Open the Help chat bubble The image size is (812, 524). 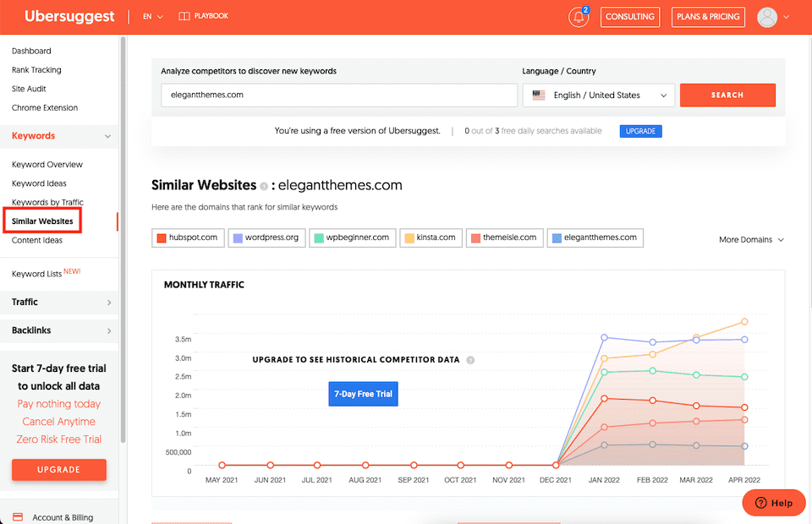(x=774, y=503)
